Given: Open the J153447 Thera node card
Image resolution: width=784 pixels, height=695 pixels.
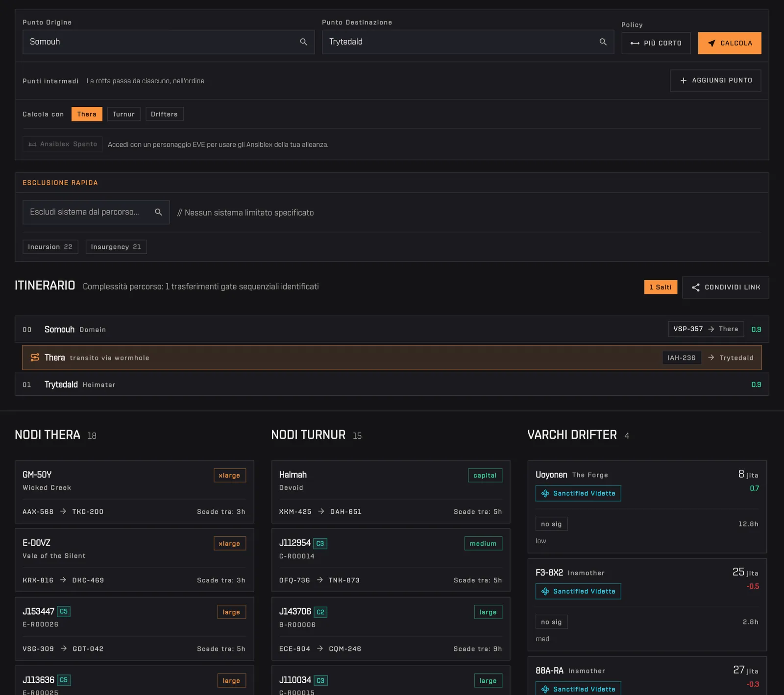Looking at the screenshot, I should [134, 629].
